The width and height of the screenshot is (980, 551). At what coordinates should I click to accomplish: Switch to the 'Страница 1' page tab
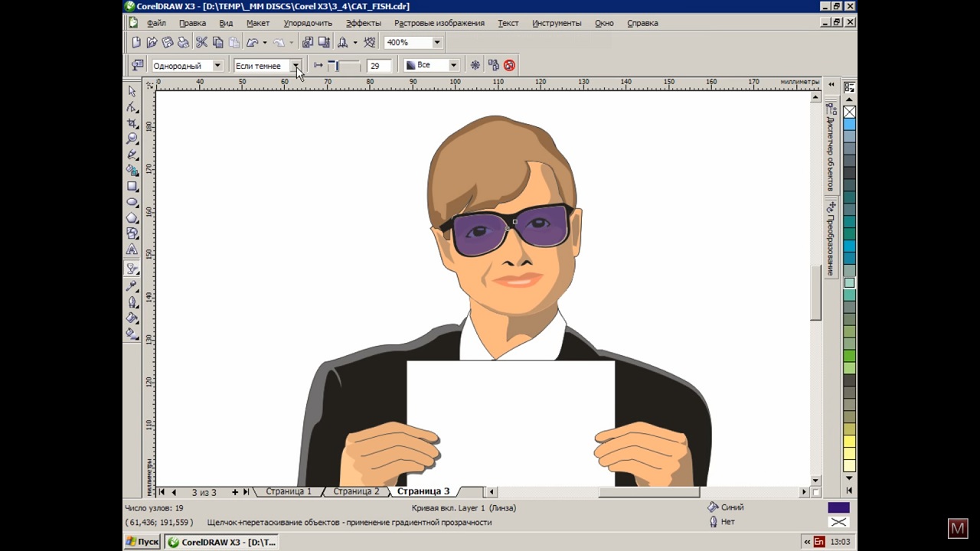pyautogui.click(x=289, y=491)
